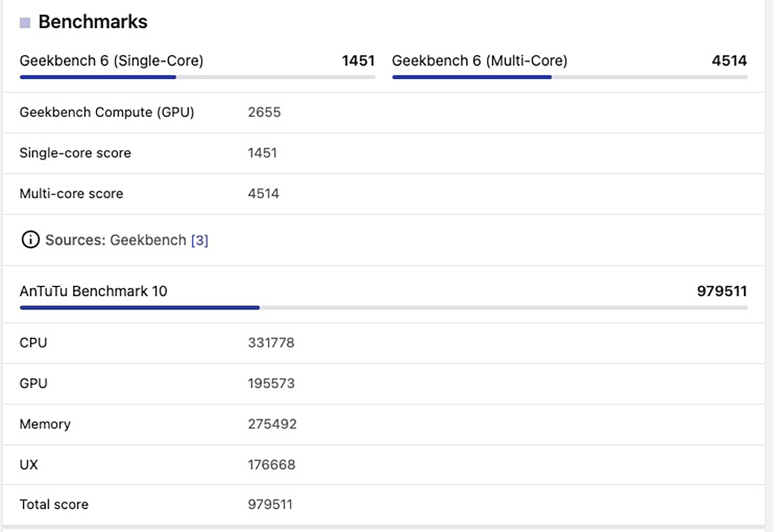Select the Single-core score row label

point(75,153)
